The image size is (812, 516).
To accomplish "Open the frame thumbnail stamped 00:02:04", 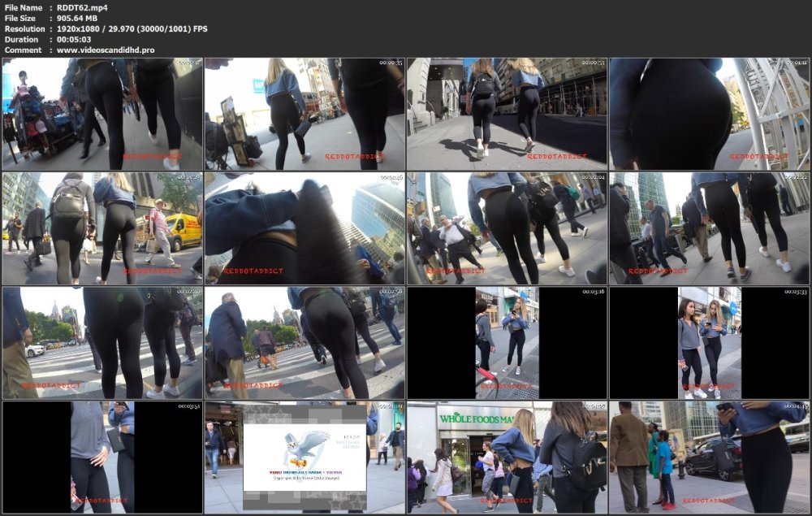I will (507, 228).
